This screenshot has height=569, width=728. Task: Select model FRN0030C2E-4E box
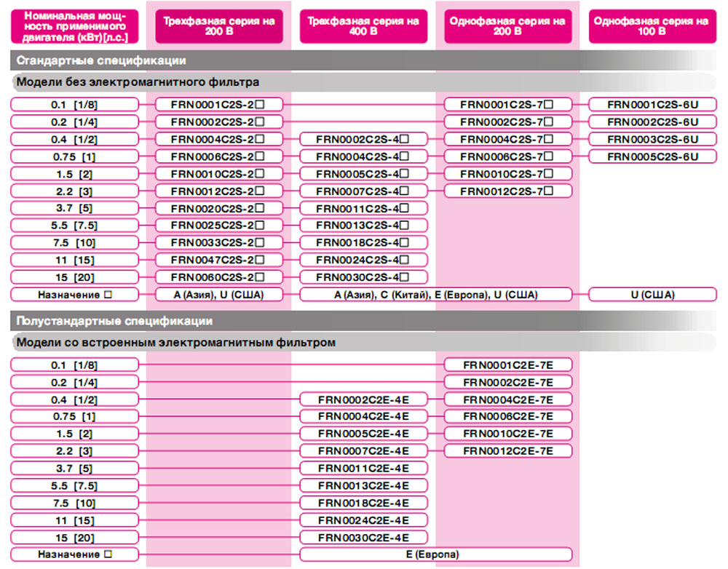click(x=363, y=538)
